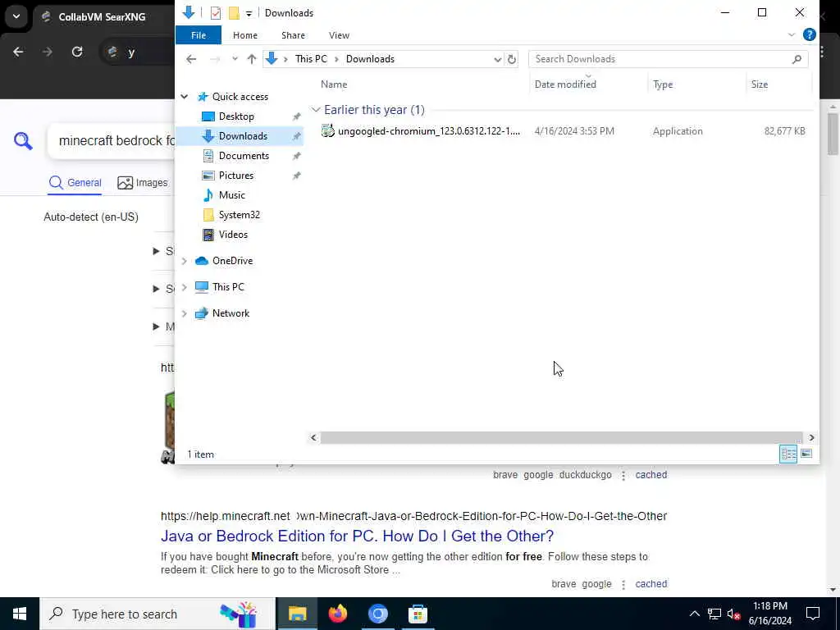This screenshot has width=840, height=630.
Task: Click the pin icon beside Documents
Action: [x=296, y=157]
